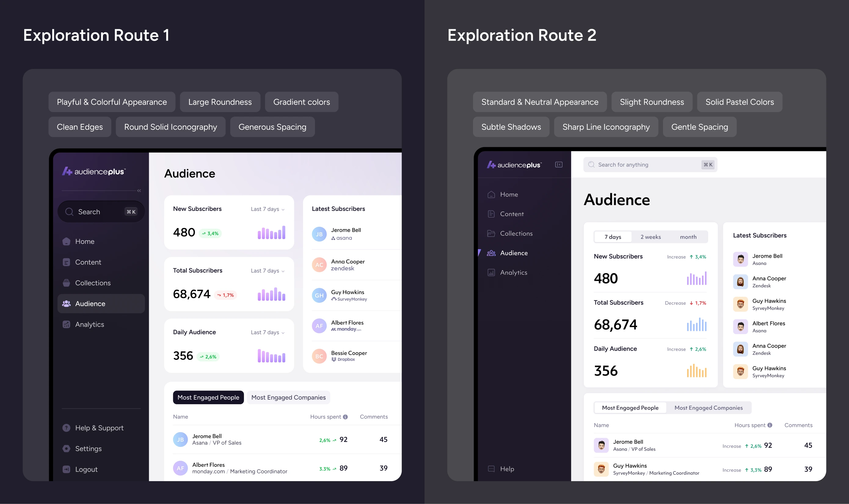The width and height of the screenshot is (849, 504).
Task: Click Help at the bottom of Route 2 sidebar
Action: click(507, 469)
